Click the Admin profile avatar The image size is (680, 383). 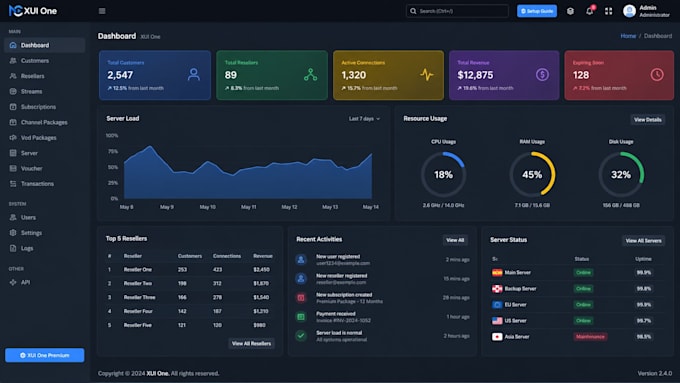coord(629,11)
